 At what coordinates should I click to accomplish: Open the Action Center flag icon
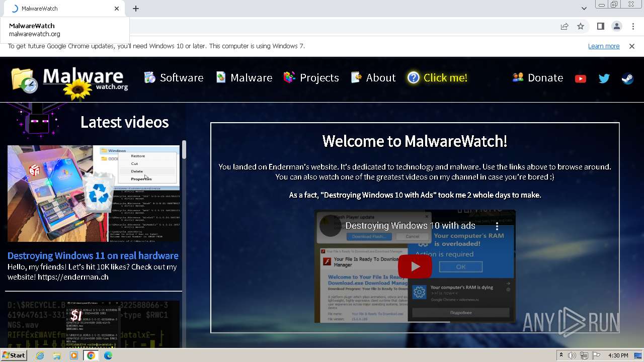(x=596, y=355)
